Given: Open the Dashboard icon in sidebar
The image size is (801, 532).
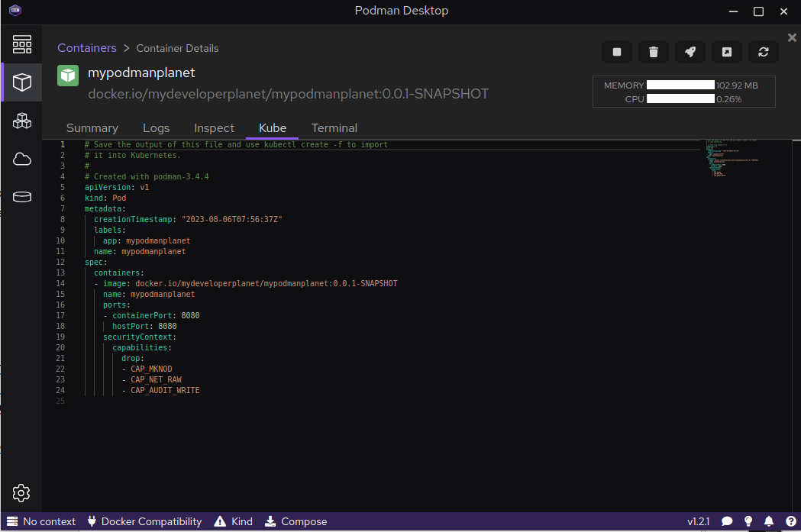Looking at the screenshot, I should click(21, 44).
